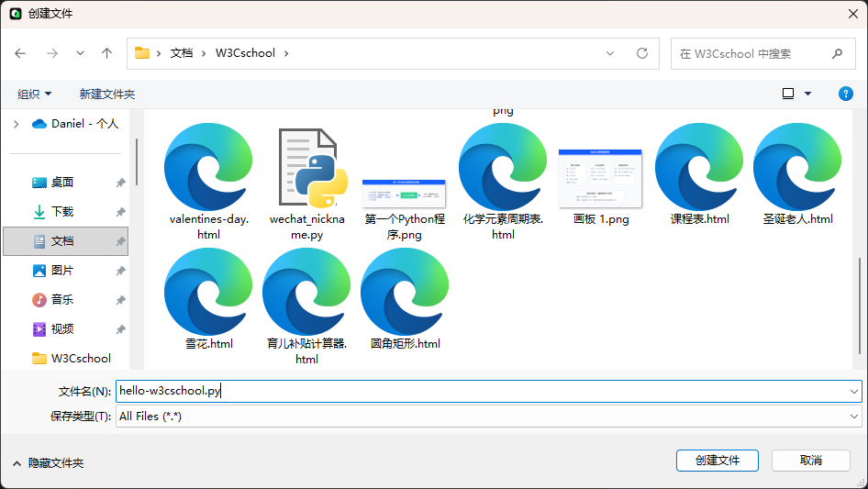Go back with the left arrow button
Image resolution: width=868 pixels, height=489 pixels.
point(20,53)
